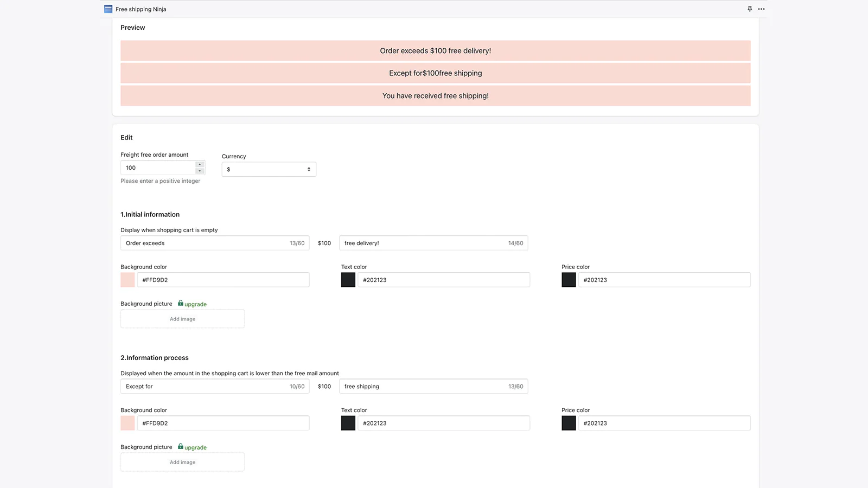
Task: Click the 'free delivery!' text field
Action: [x=423, y=243]
